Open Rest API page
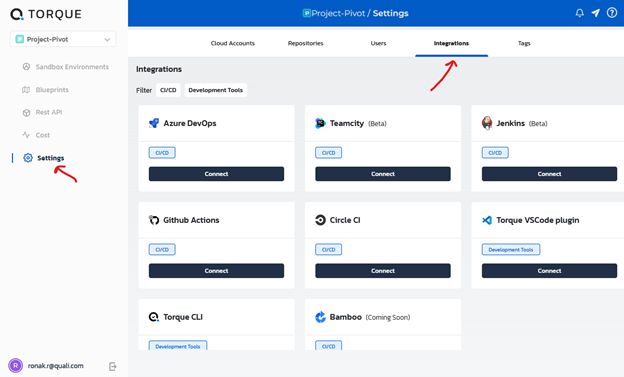Image resolution: width=624 pixels, height=377 pixels. (49, 112)
